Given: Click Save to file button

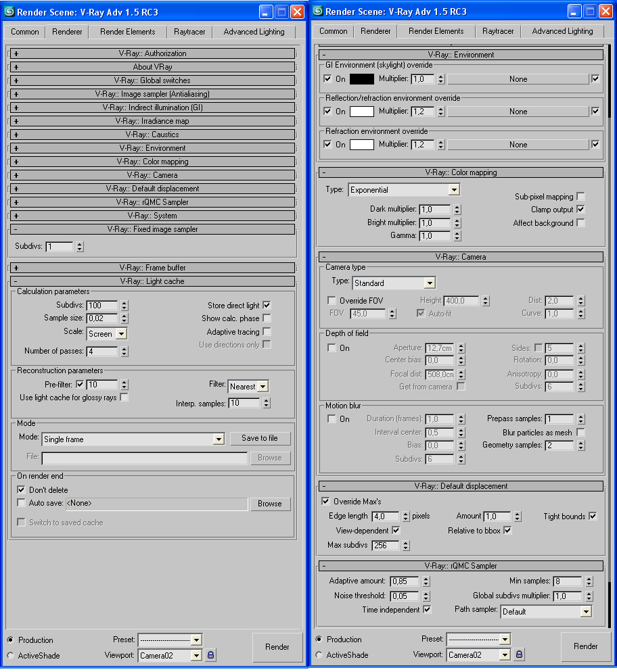Looking at the screenshot, I should pos(260,439).
